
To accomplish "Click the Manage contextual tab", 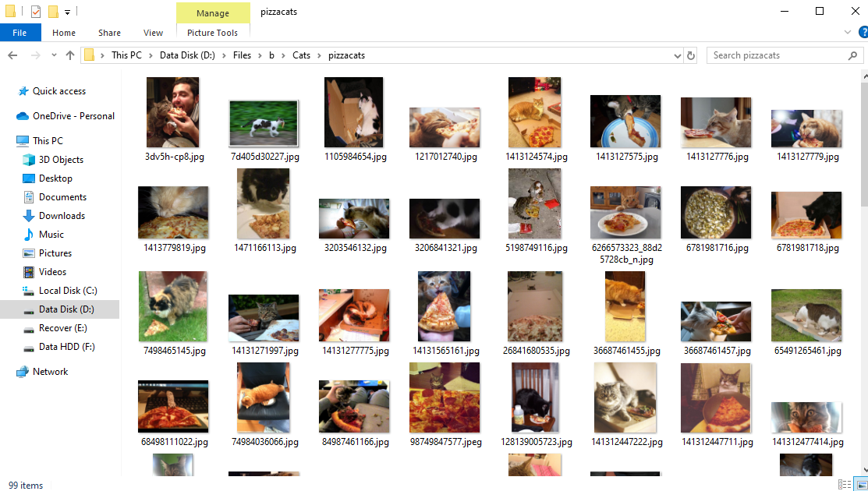I will (213, 12).
